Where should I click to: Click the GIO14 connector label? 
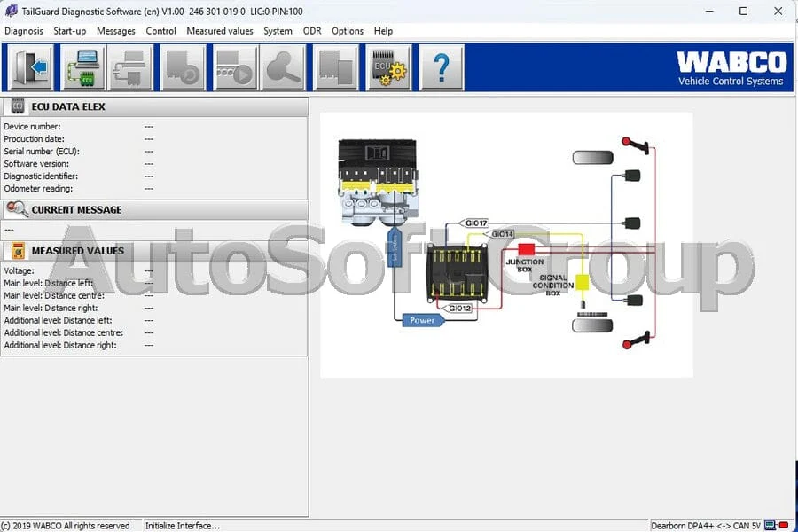tap(500, 234)
